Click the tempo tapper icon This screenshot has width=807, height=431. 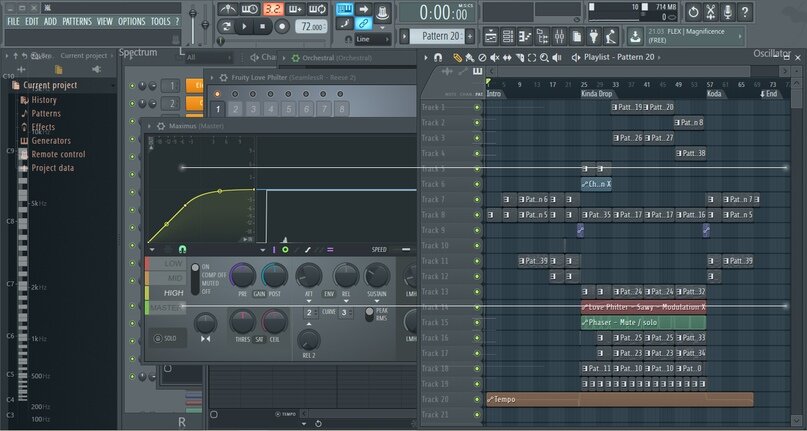pos(611,37)
